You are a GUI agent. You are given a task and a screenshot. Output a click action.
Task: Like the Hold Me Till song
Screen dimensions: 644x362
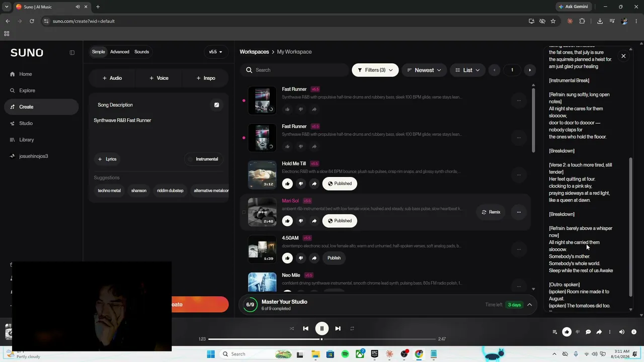[287, 184]
